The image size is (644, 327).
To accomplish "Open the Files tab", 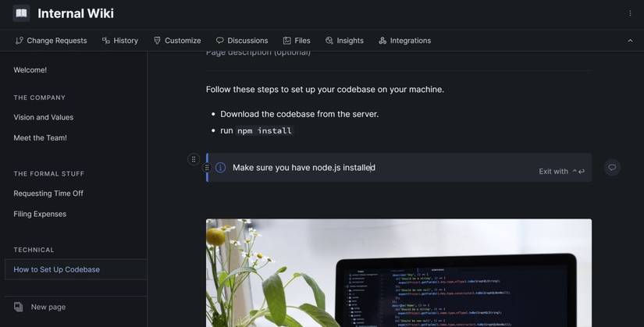I will click(297, 41).
